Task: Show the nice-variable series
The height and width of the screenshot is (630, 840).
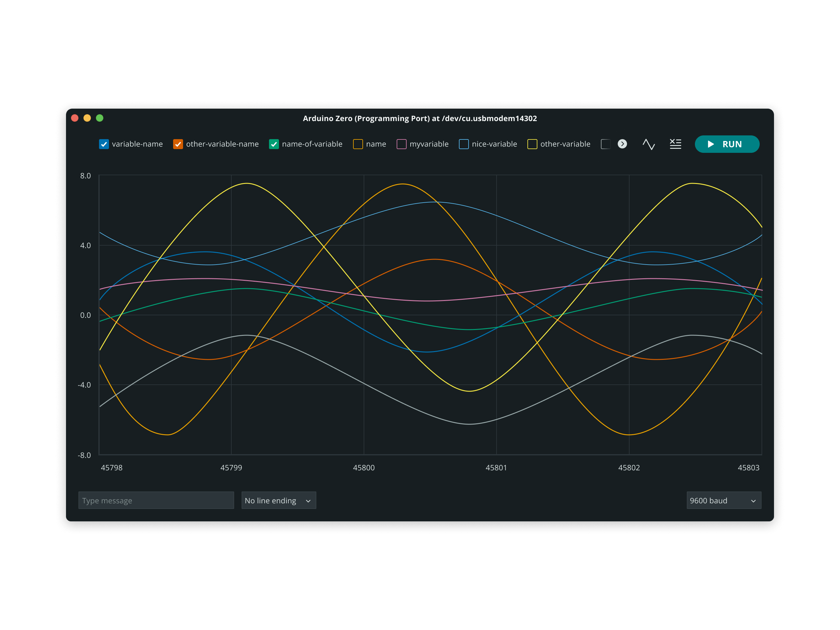Action: coord(464,144)
